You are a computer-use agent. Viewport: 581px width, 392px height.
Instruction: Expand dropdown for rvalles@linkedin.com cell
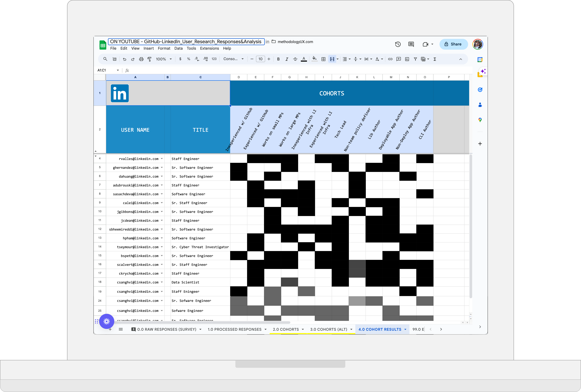coord(162,159)
